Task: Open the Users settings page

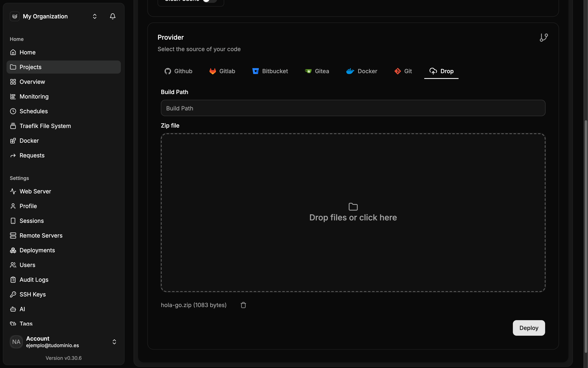Action: click(x=64, y=265)
